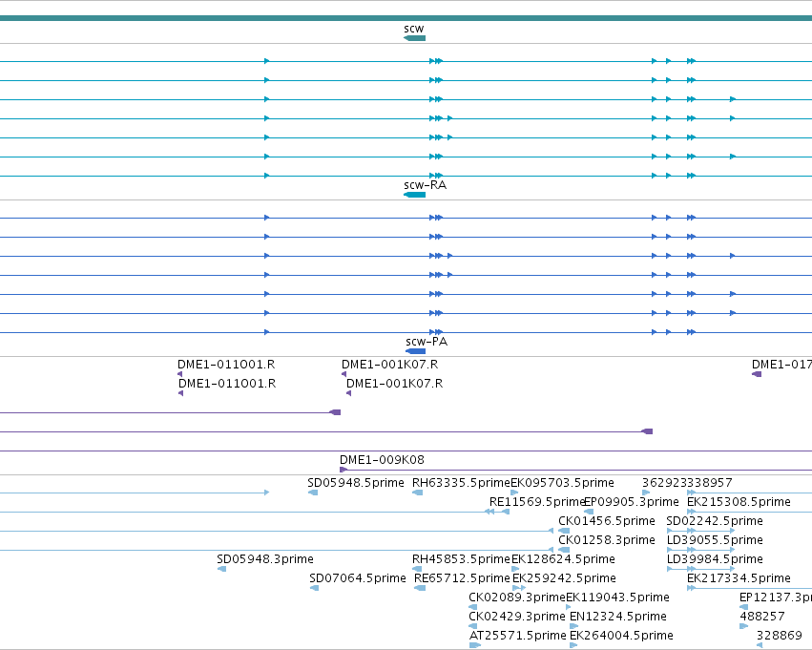
Task: Select the scw-PA protein feature
Action: pos(415,351)
